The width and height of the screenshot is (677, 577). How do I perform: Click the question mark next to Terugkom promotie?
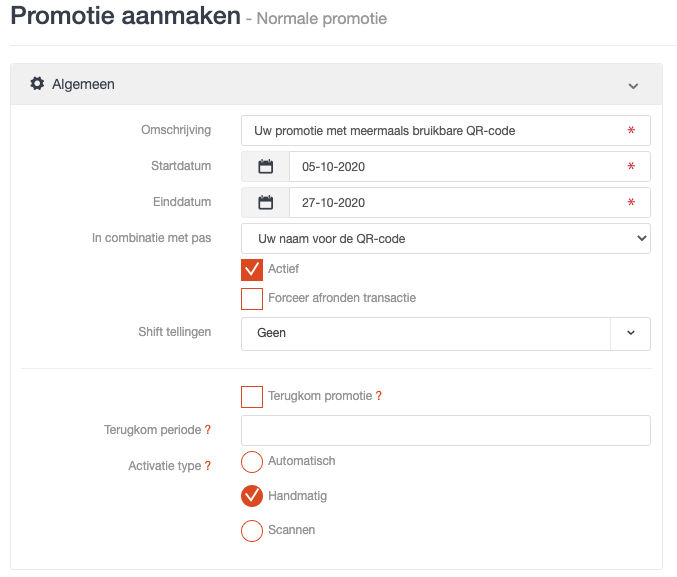point(379,396)
